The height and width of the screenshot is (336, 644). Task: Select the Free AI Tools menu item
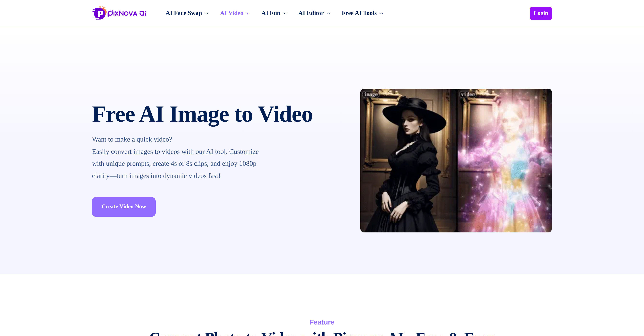coord(359,13)
